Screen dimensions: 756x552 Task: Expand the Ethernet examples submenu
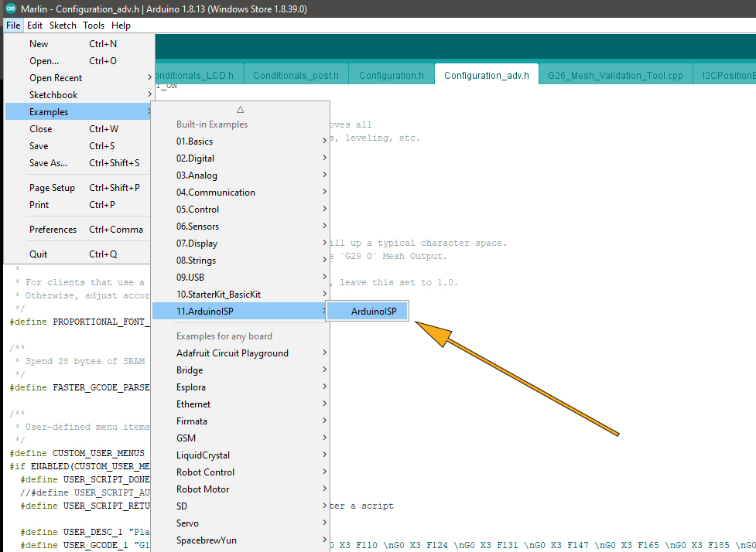193,404
